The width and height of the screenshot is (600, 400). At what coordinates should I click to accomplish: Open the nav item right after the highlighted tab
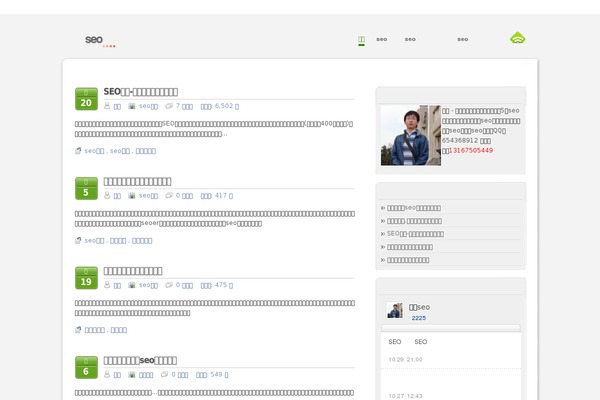382,39
